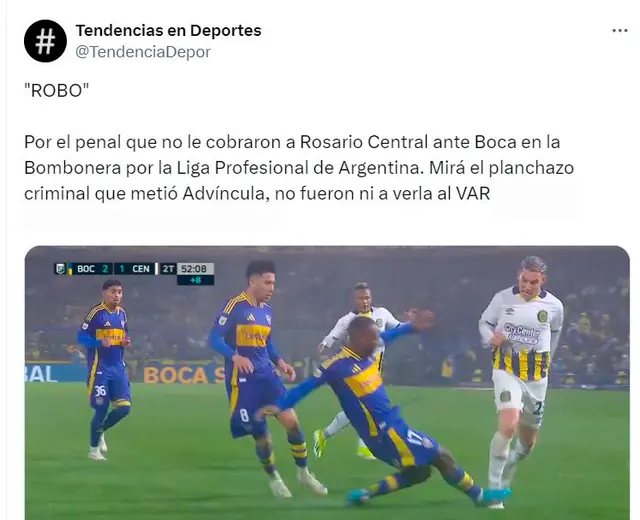Click the Boca player wearing number 8
This screenshot has width=640, height=520.
coord(260,378)
